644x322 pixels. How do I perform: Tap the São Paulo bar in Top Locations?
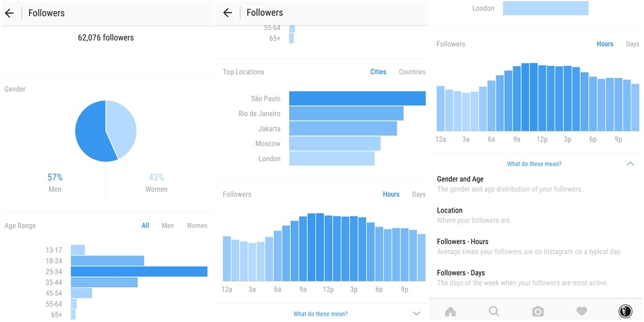357,99
